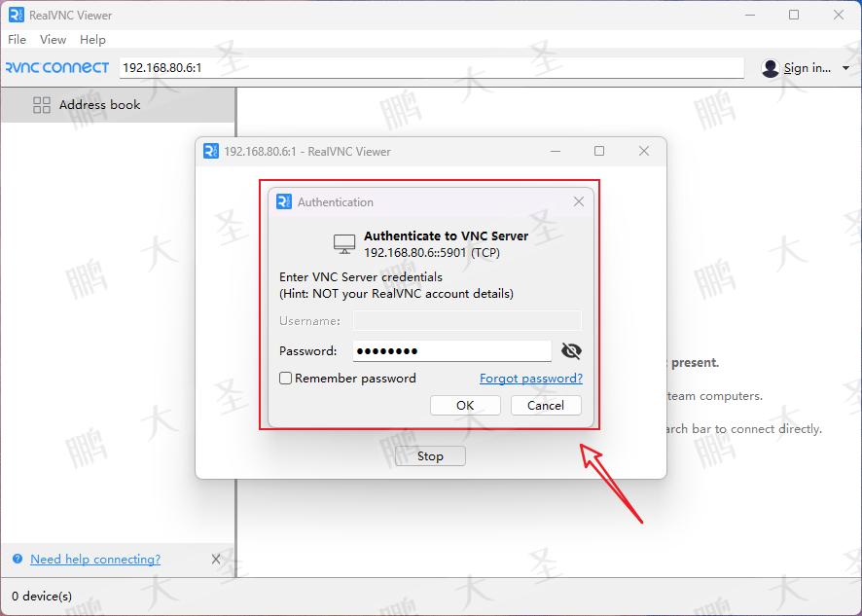Click RealVNC icon in connection window title

point(211,151)
